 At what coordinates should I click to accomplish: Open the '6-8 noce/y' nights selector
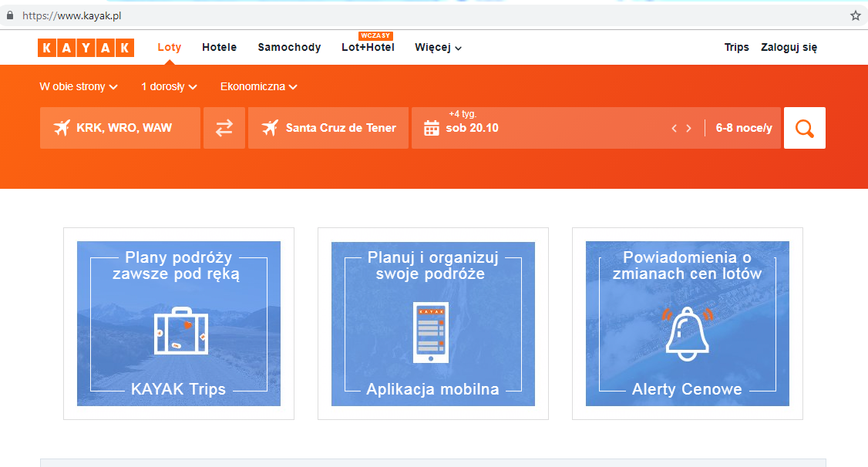point(743,128)
